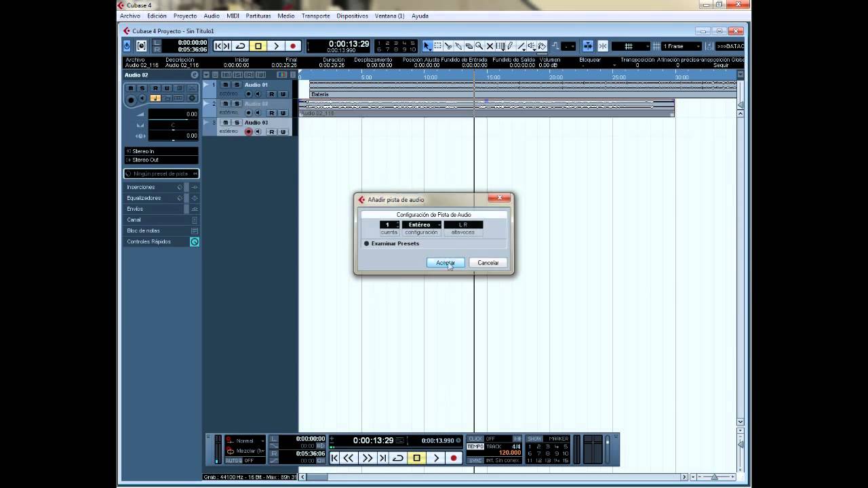This screenshot has height=488, width=868.
Task: Mute track in Audio 02 inspector
Action: click(131, 88)
